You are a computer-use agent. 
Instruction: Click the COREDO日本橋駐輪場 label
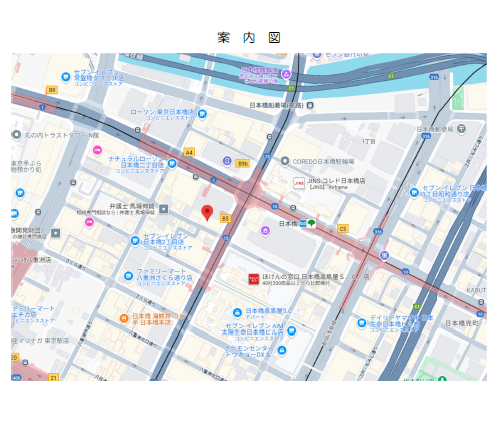[x=323, y=161]
